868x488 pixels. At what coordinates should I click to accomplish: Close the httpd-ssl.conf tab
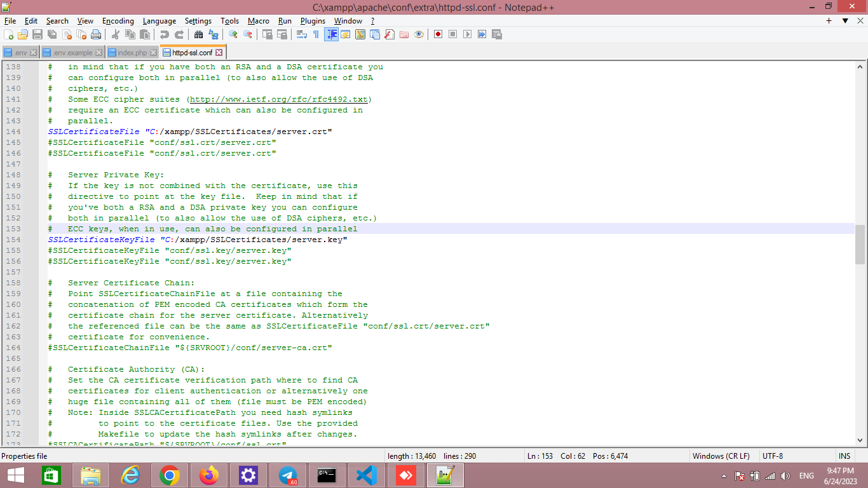click(219, 53)
